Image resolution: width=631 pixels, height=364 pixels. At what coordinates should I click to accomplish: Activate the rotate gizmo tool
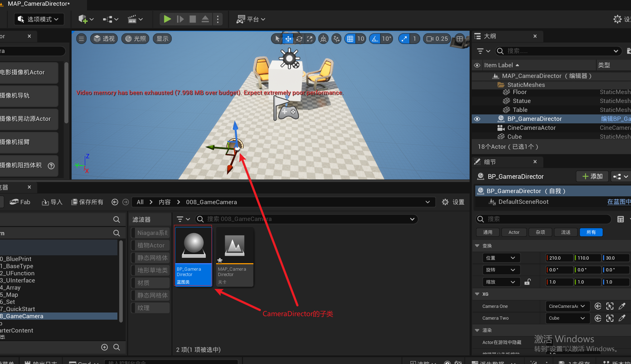(299, 39)
